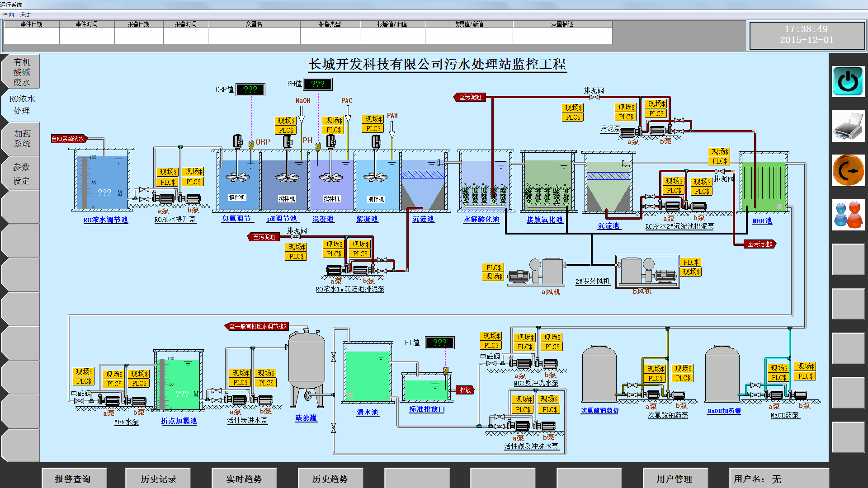Image resolution: width=868 pixels, height=488 pixels.
Task: Click the 历史趋势 button
Action: pyautogui.click(x=330, y=479)
